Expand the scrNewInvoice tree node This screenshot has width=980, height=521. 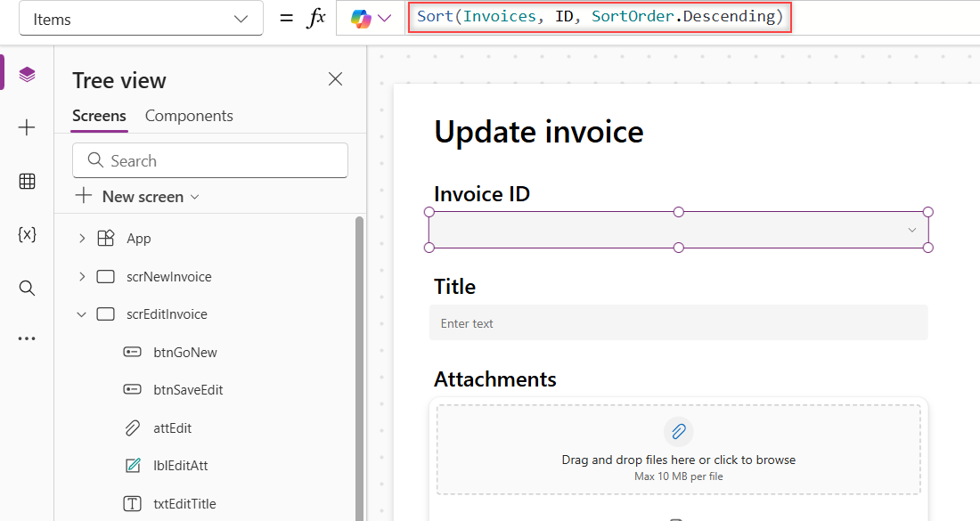tap(82, 277)
